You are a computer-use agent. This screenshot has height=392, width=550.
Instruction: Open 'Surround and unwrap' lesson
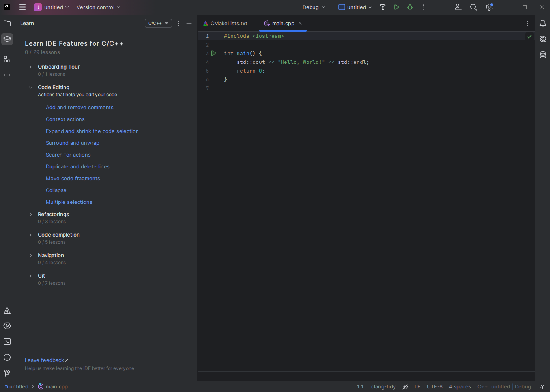click(73, 143)
